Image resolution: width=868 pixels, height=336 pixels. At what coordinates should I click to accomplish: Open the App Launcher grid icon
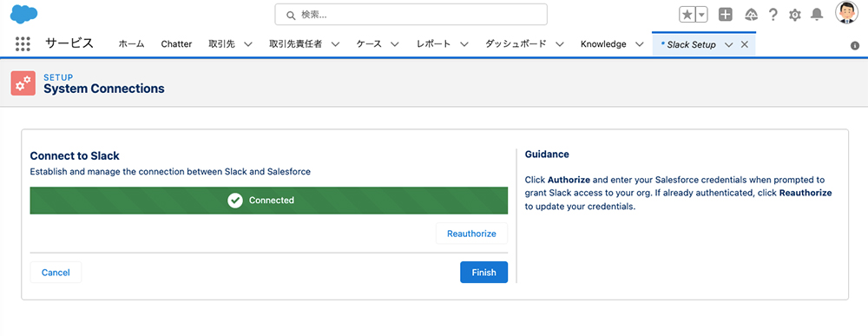coord(23,44)
